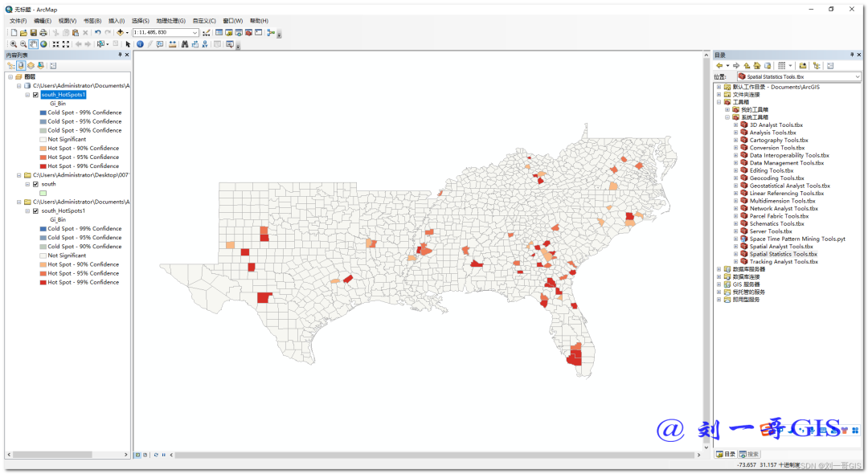Save the map with floppy icon
Viewport: 868px width, 474px height.
(x=33, y=33)
